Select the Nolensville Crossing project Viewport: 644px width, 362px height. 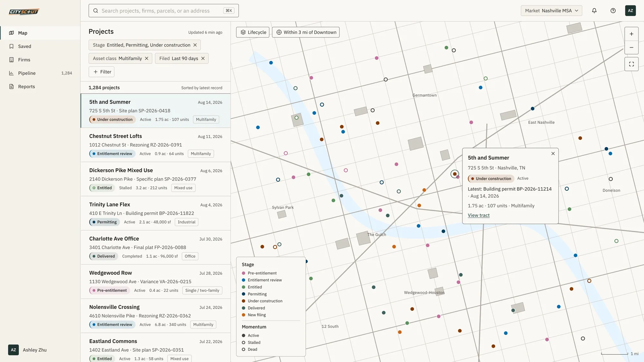pos(156,316)
